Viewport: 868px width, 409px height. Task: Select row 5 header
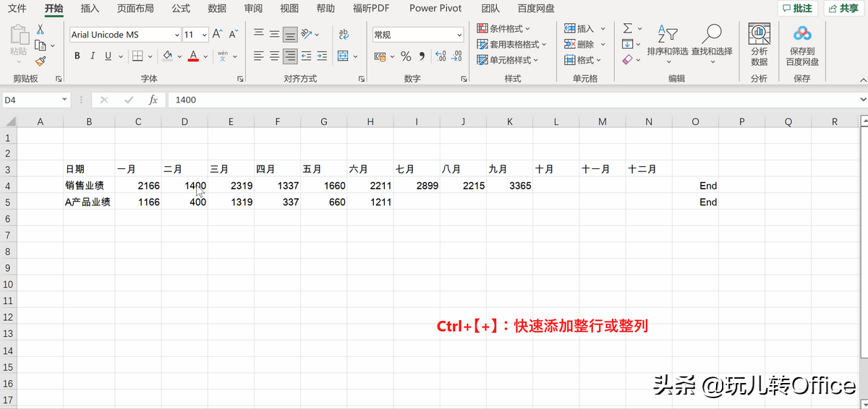point(8,202)
